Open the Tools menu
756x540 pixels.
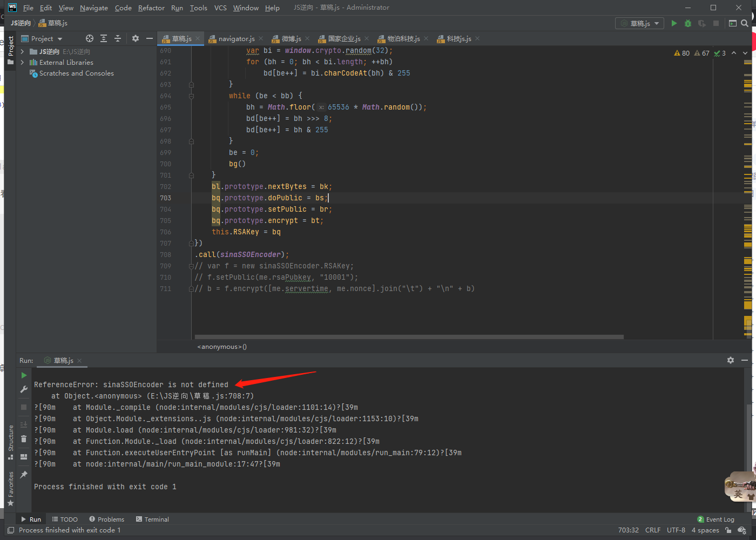click(199, 8)
